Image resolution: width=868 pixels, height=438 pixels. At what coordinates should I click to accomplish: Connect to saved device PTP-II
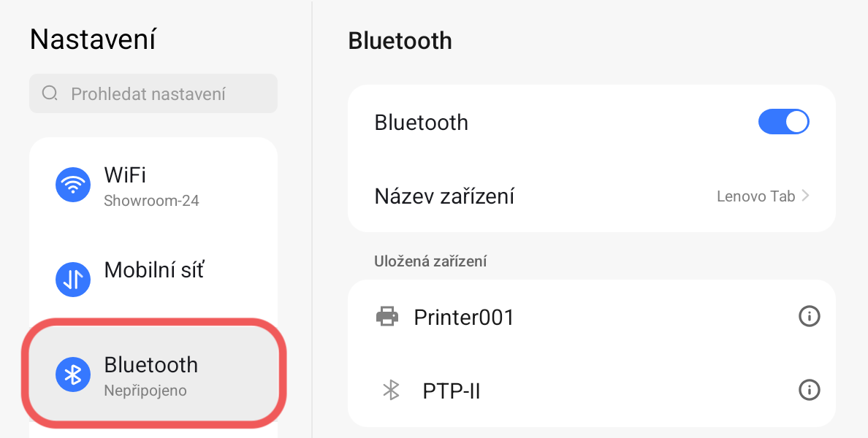(x=451, y=391)
